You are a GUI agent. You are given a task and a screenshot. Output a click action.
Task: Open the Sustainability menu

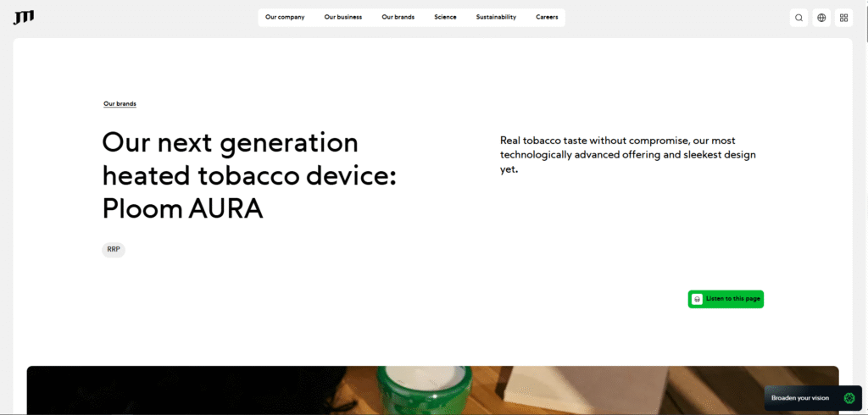coord(496,17)
